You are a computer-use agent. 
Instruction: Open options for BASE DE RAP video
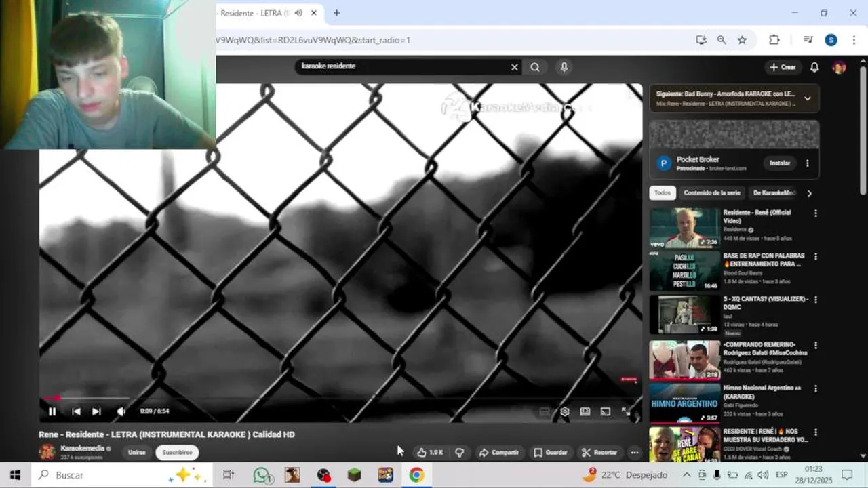[x=815, y=256]
